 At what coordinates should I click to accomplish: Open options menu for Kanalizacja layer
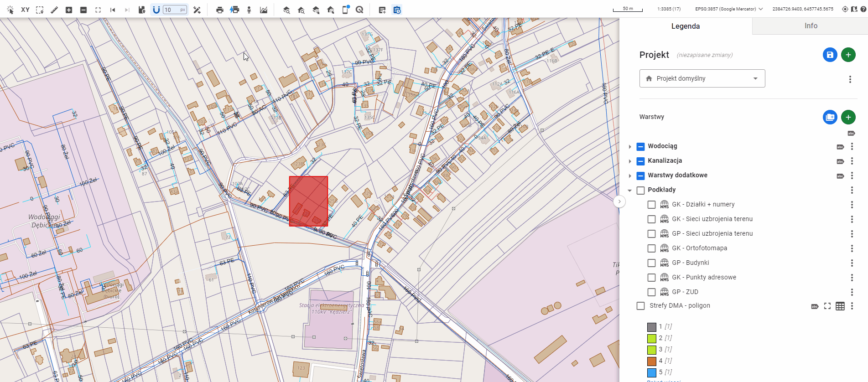[x=852, y=161]
